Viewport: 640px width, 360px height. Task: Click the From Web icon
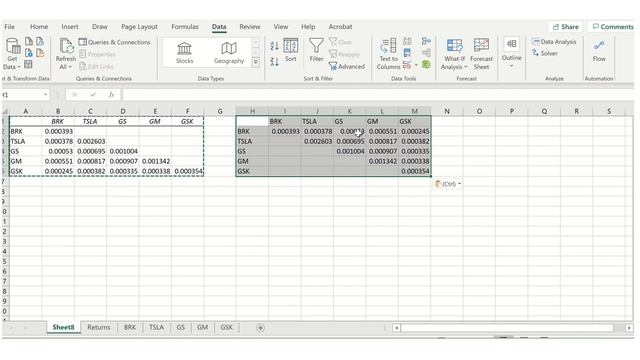(x=29, y=53)
